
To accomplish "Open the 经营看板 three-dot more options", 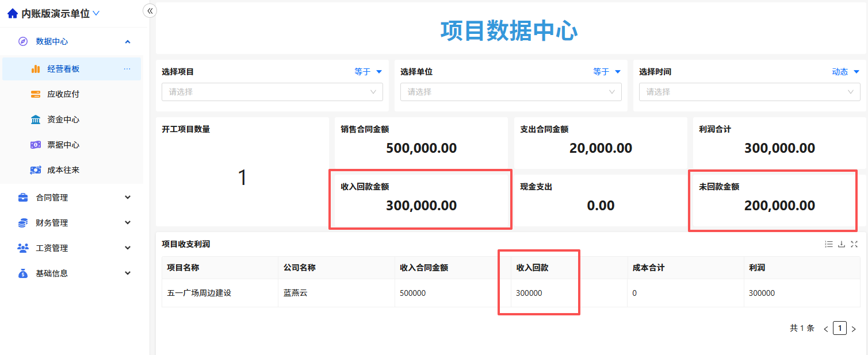I will pos(127,69).
